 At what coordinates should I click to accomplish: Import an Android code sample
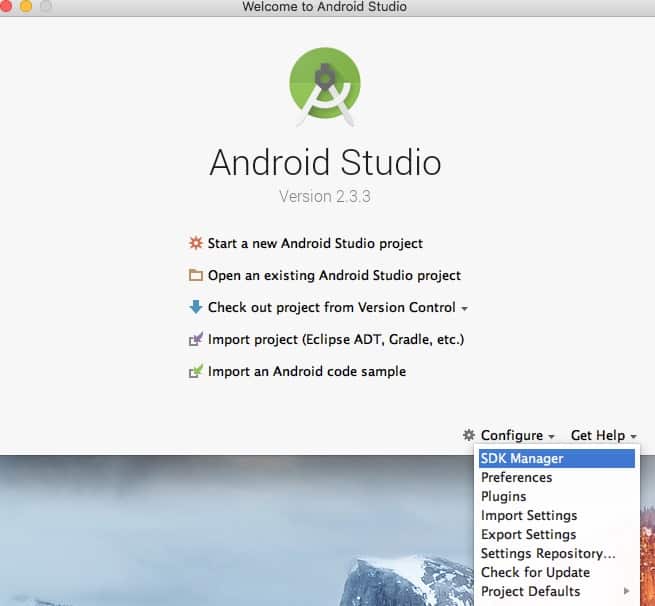click(307, 371)
